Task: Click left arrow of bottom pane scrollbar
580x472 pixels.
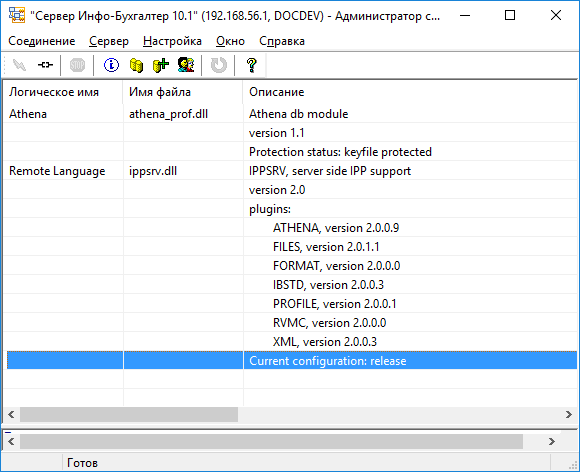Action: (x=11, y=441)
